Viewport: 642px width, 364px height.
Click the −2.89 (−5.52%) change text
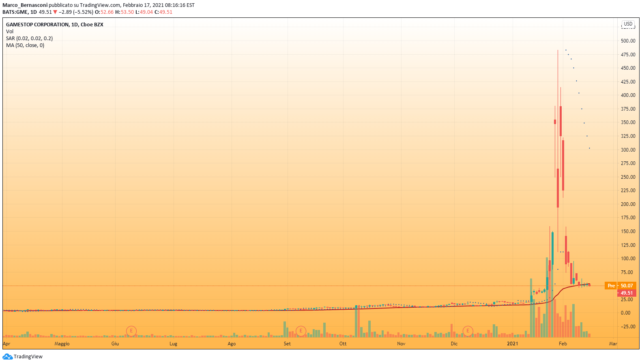click(76, 12)
